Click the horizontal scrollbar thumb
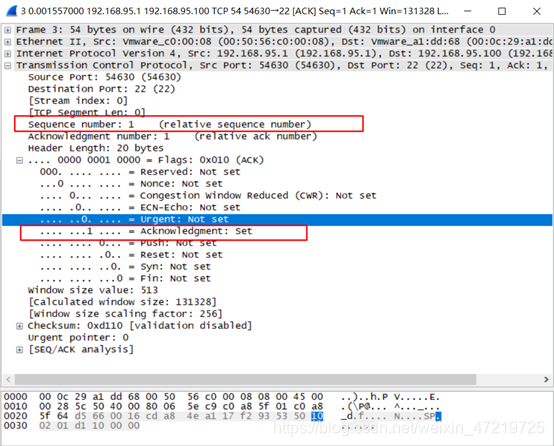 point(246,380)
